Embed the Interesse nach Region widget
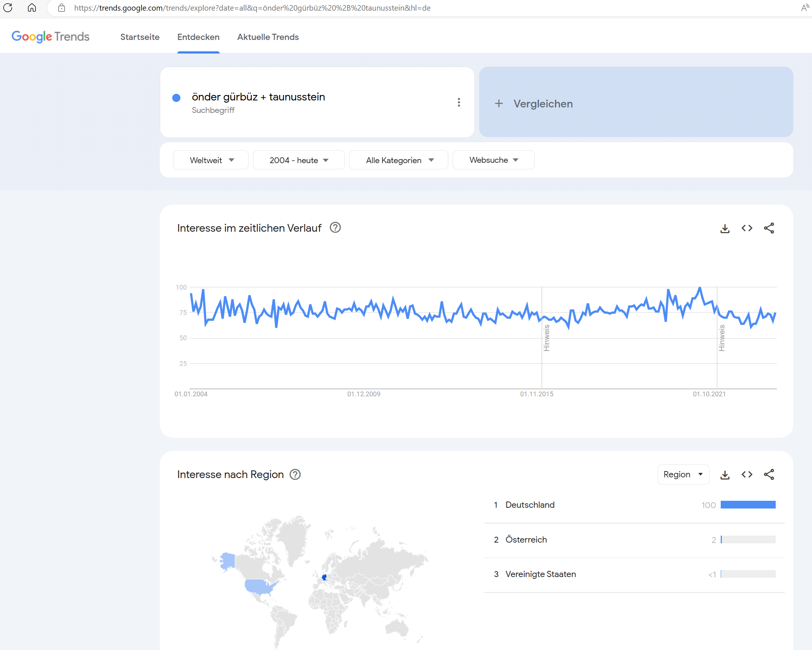Image resolution: width=812 pixels, height=650 pixels. pos(747,474)
